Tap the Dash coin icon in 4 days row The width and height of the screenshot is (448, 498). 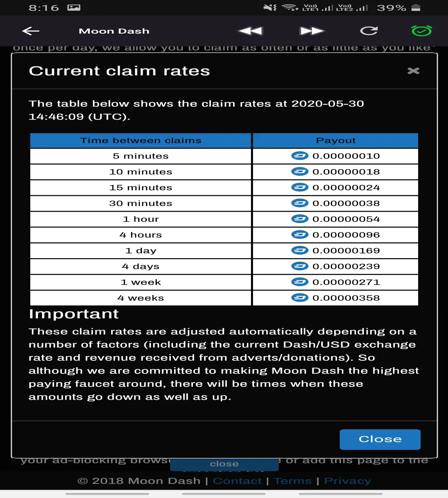click(x=300, y=266)
